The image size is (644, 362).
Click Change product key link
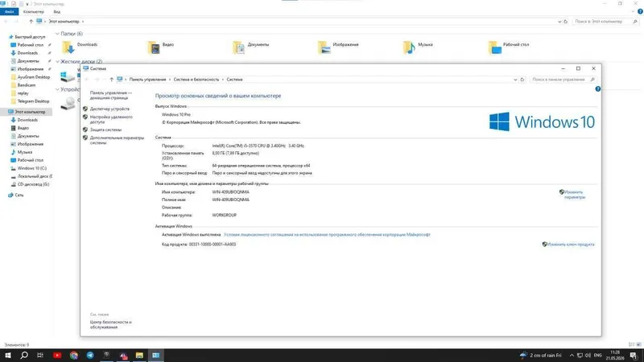pos(571,245)
